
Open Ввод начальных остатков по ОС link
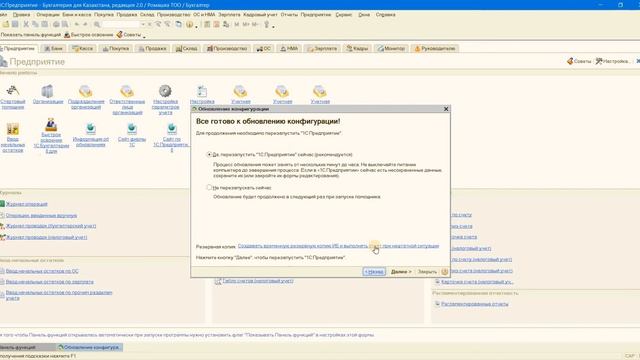point(42,271)
